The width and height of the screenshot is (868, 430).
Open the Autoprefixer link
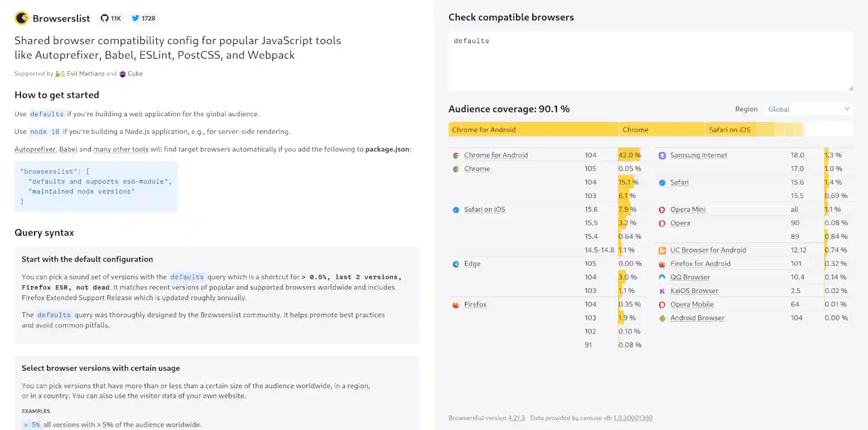pyautogui.click(x=35, y=149)
